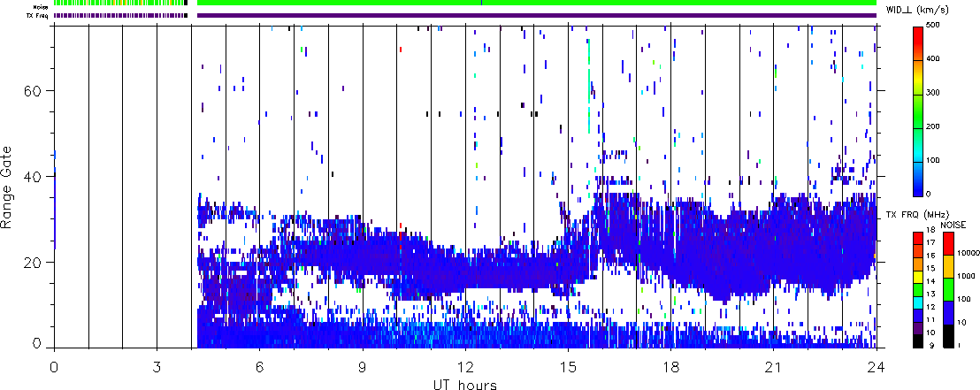Click the "17" MHz value on TX FRQ legend
This screenshot has width=980, height=390.
(x=930, y=242)
